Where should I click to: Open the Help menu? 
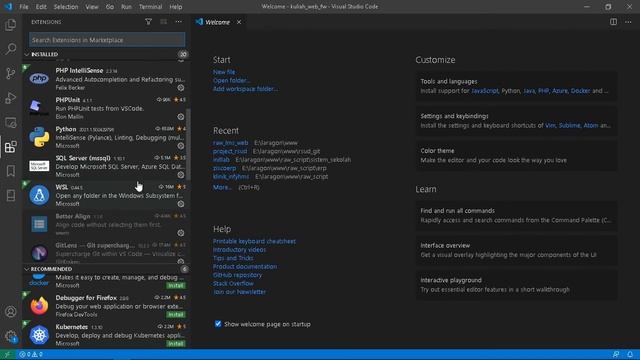coord(176,7)
